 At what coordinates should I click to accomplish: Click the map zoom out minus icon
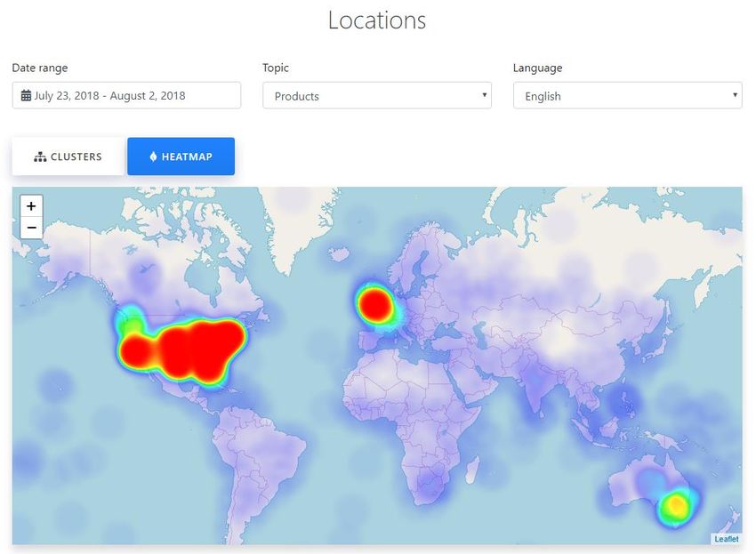(31, 228)
